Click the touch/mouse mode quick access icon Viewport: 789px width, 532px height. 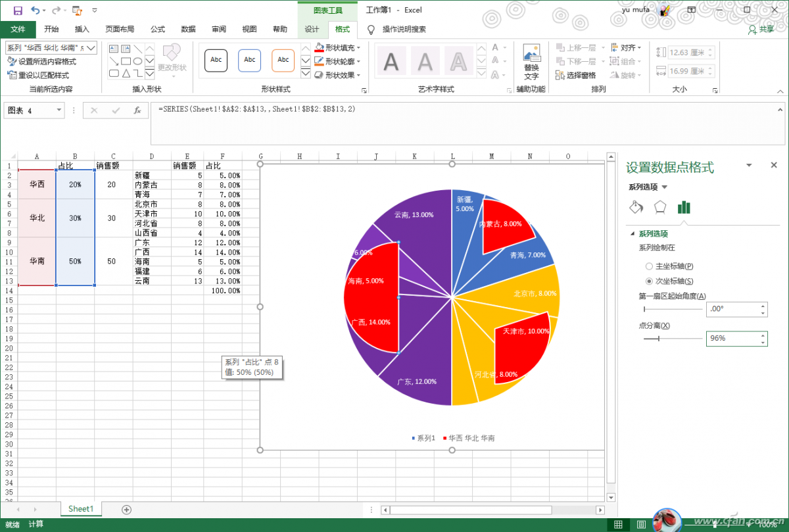pyautogui.click(x=78, y=11)
